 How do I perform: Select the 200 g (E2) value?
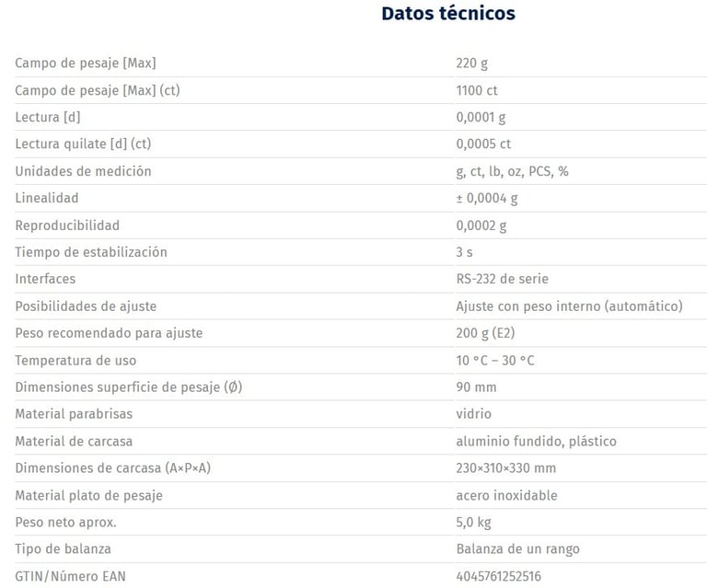tap(485, 333)
